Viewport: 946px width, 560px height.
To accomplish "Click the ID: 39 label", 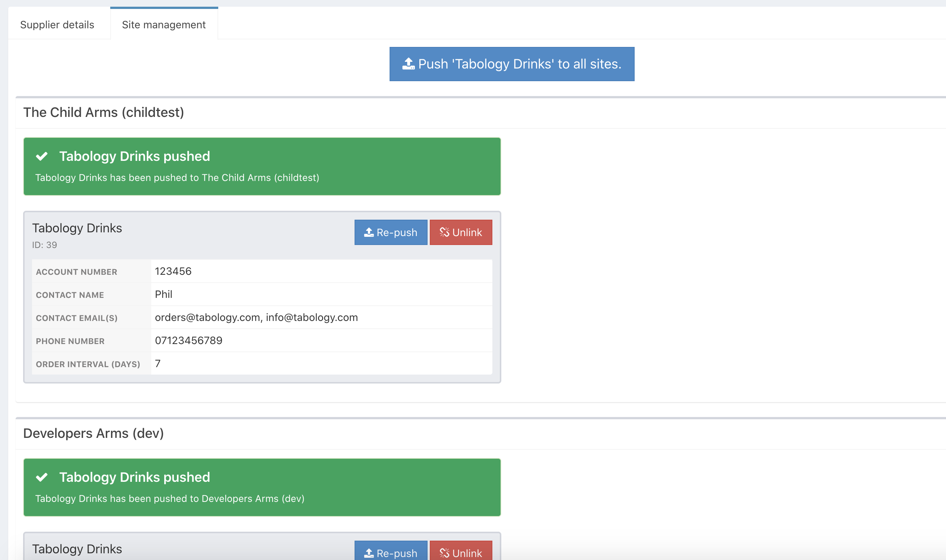I will click(x=45, y=245).
